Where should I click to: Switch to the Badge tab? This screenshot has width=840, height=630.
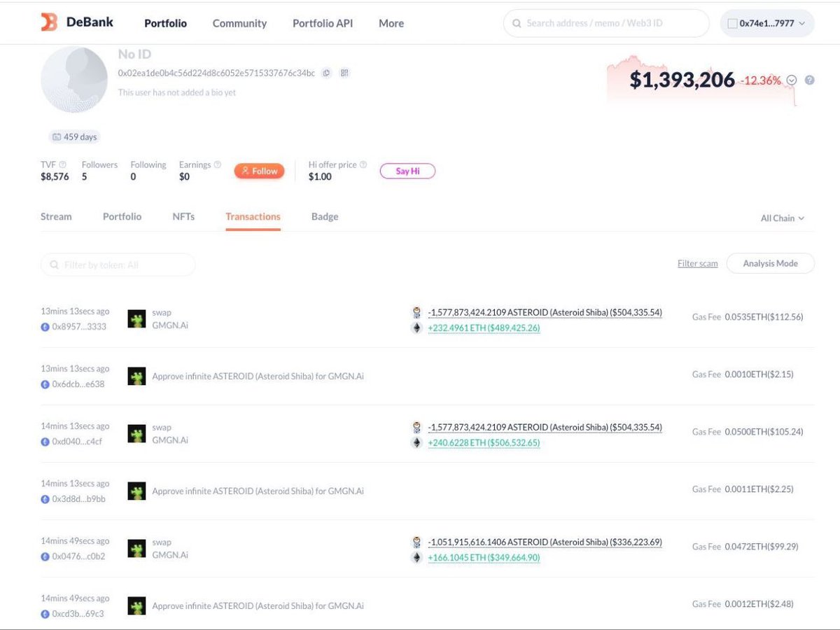pyautogui.click(x=325, y=216)
